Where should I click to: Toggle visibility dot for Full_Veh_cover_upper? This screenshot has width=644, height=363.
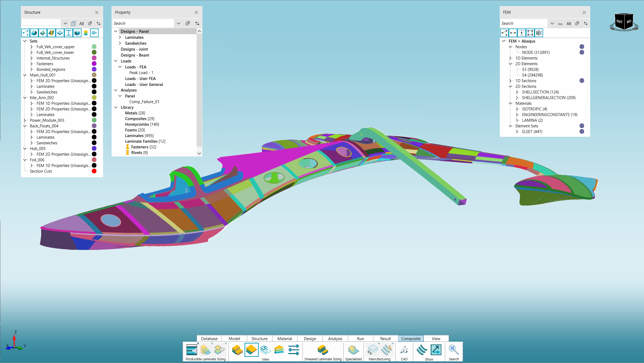pyautogui.click(x=94, y=47)
